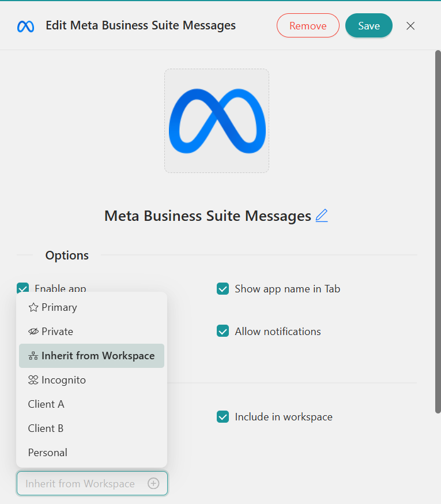Click the hierarchy icon for Inherit from Workspace

(33, 356)
